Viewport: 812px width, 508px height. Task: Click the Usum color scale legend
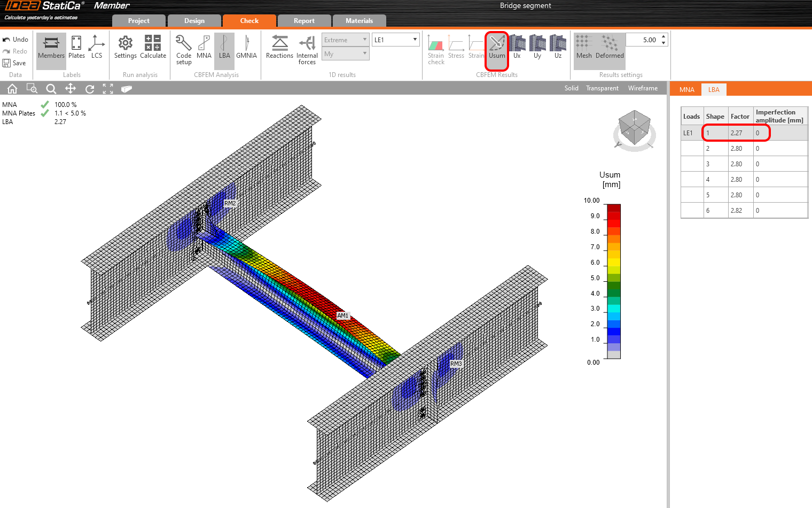coord(614,281)
